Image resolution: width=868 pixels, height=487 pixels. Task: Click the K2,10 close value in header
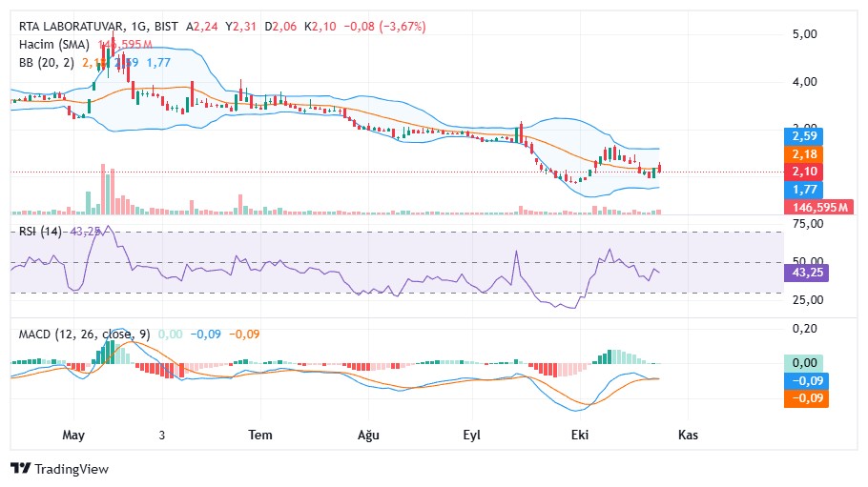coord(320,27)
